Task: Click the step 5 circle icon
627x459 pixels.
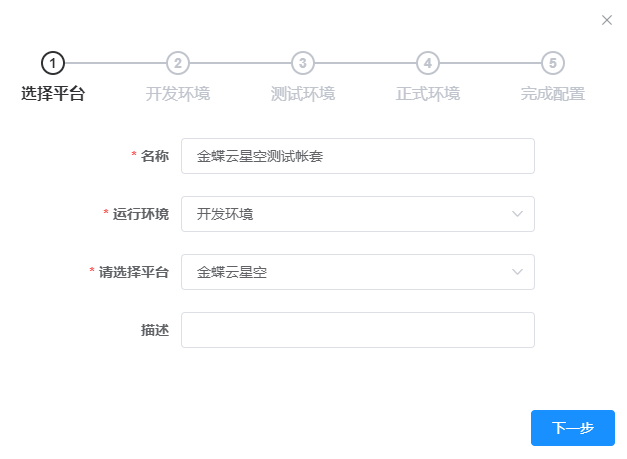Action: click(553, 63)
